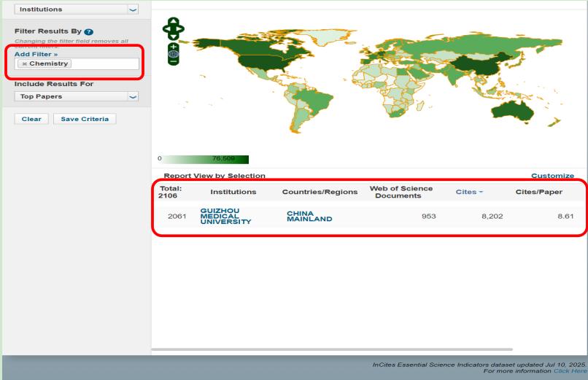Viewport: 588px width, 380px height.
Task: Remove the Chemistry filter tag
Action: click(24, 64)
